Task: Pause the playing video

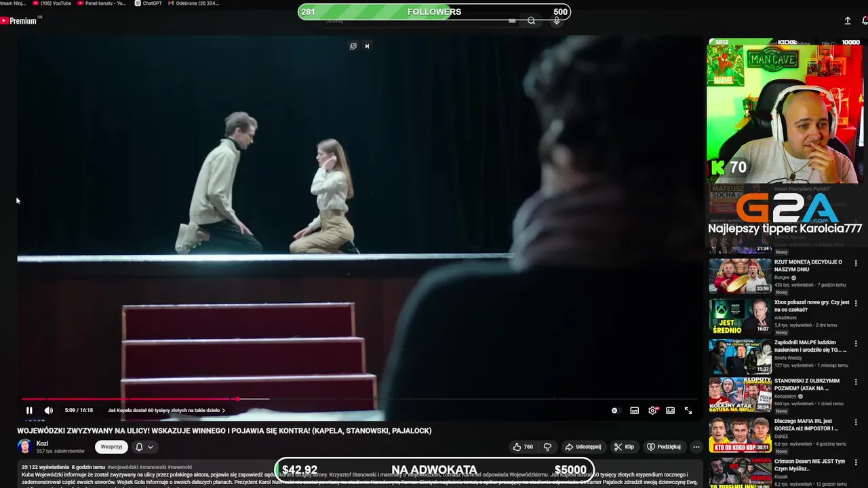Action: pyautogui.click(x=29, y=410)
